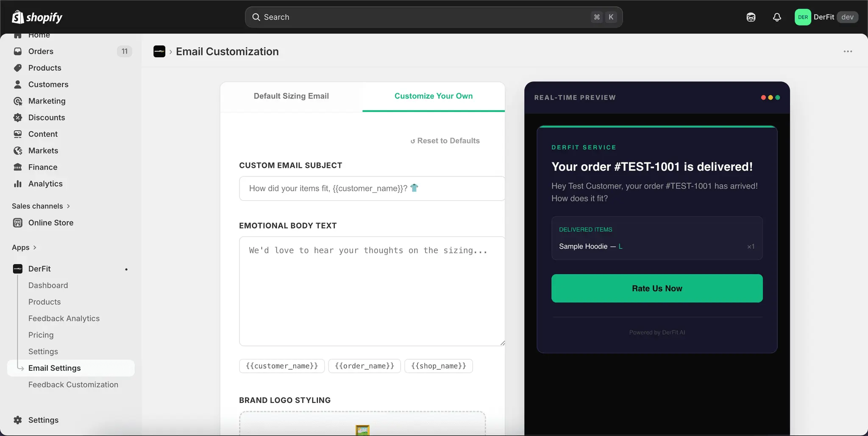Switch to Customize Your Own tab
This screenshot has height=436, width=868.
click(434, 96)
